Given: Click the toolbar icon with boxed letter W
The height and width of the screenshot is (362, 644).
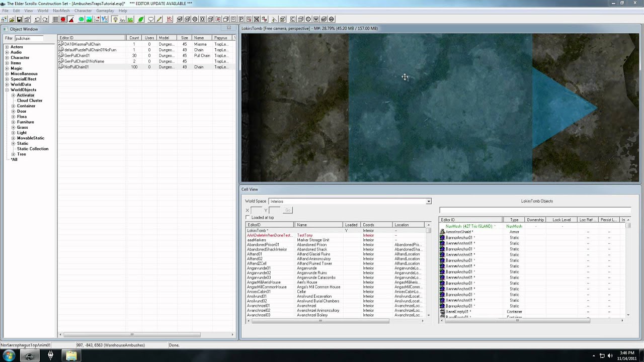Looking at the screenshot, I should (x=316, y=19).
